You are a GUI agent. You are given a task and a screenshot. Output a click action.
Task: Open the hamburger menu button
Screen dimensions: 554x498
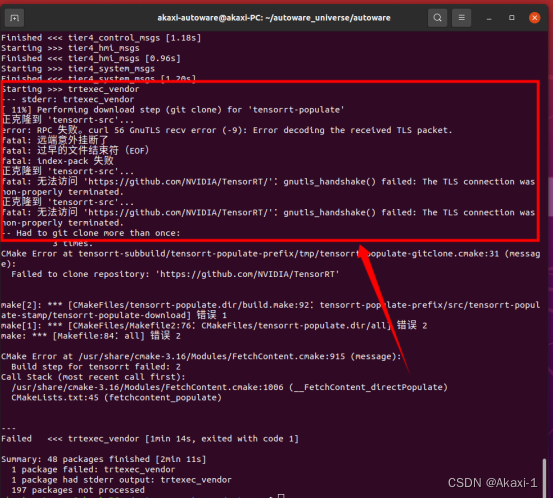[x=461, y=18]
